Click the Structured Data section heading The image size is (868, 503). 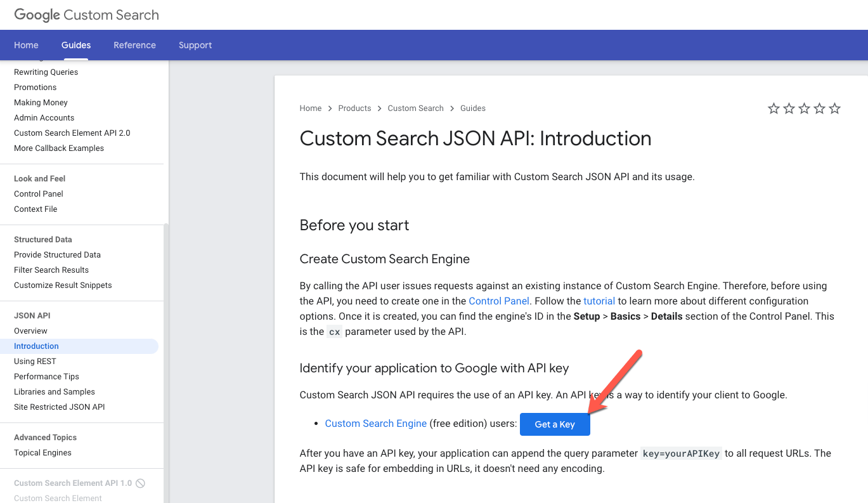(43, 240)
